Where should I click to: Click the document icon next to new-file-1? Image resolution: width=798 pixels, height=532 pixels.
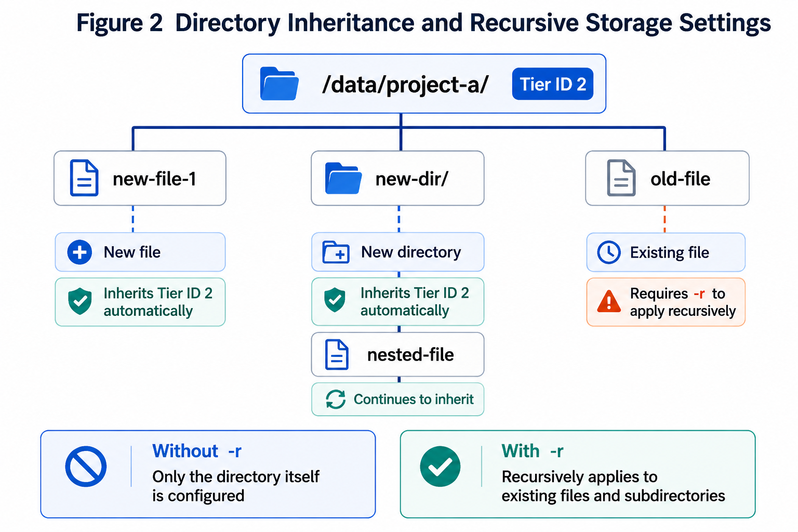84,178
